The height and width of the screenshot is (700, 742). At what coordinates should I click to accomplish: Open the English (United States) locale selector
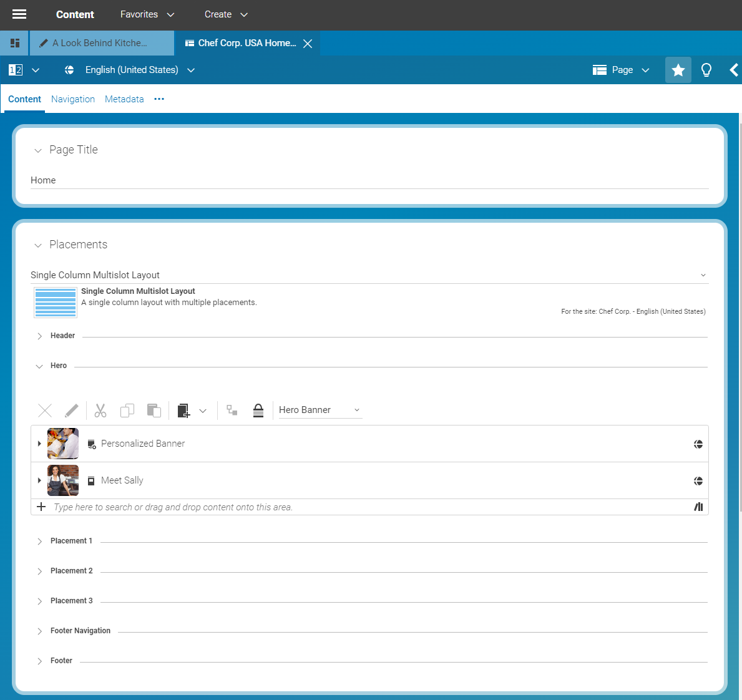tap(132, 70)
